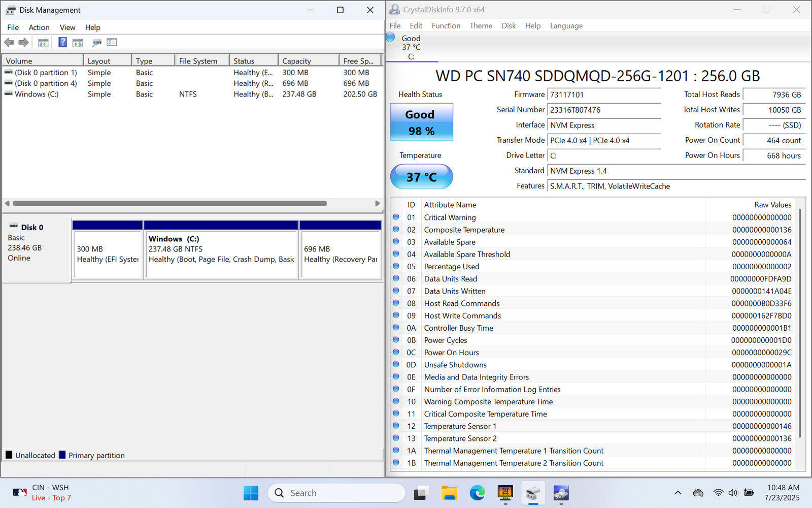Viewport: 812px width, 508px height.
Task: Click the 37 °C temperature button
Action: [x=421, y=177]
